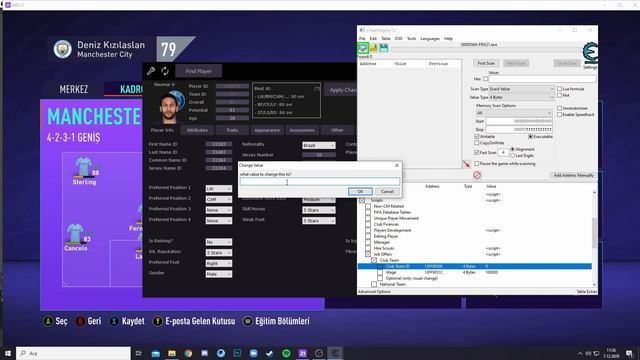Image resolution: width=640 pixels, height=360 pixels.
Task: Click the First Scan button
Action: [486, 63]
